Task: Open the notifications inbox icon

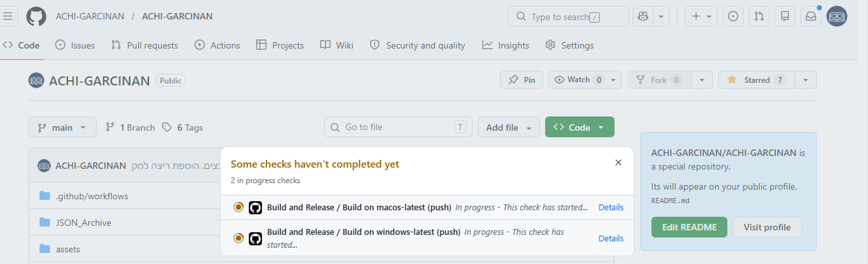Action: click(x=811, y=16)
